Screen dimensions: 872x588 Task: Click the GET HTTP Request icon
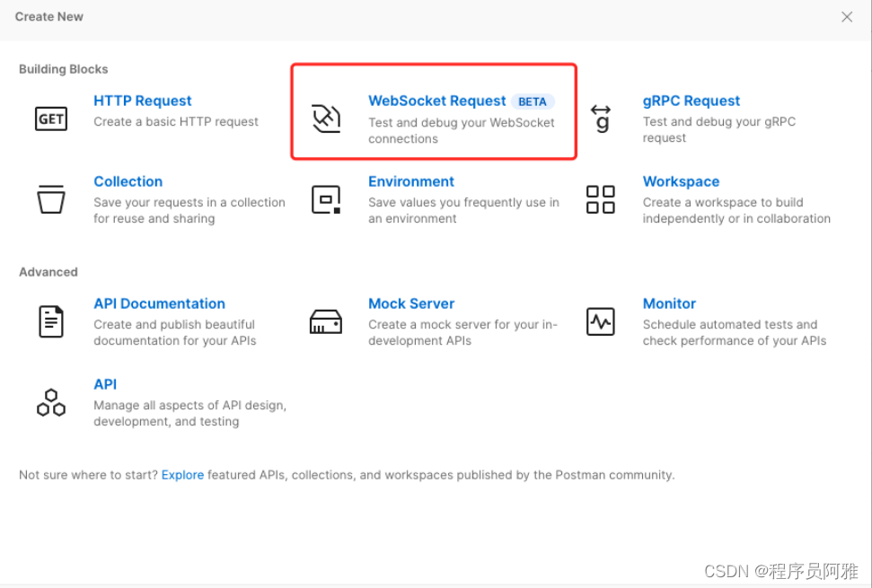pos(51,118)
